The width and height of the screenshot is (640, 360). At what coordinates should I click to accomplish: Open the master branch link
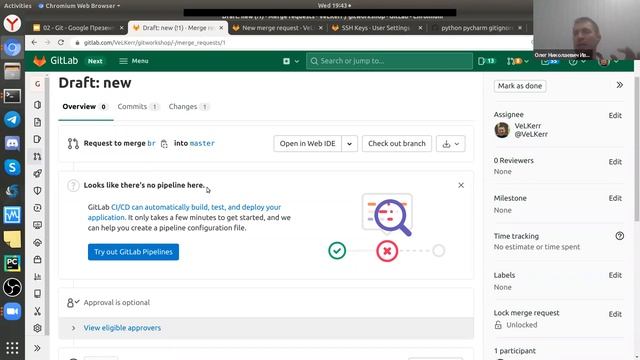(x=202, y=143)
